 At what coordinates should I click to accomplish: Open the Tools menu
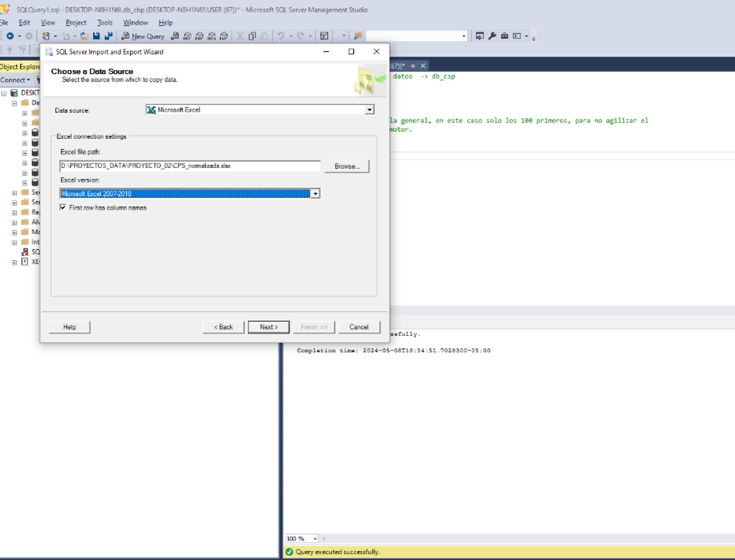[105, 23]
